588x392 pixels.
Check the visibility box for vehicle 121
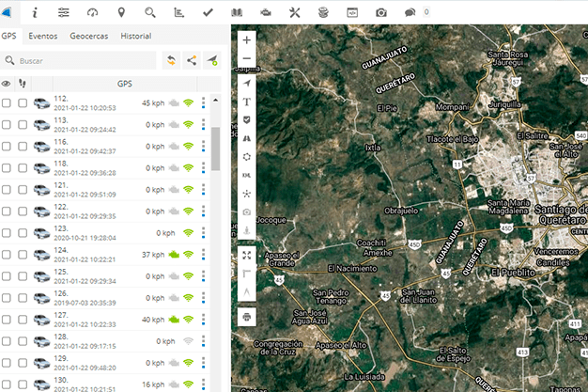6,190
